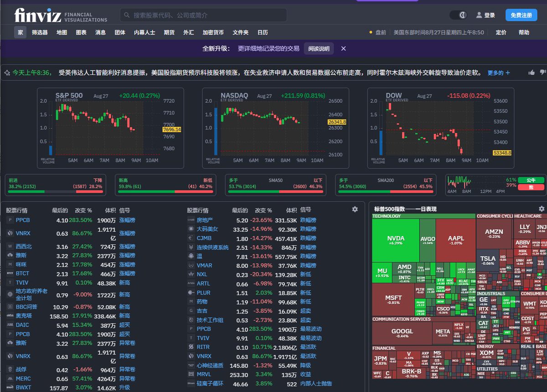547x392 pixels.
Task: Click the AMZN tile in heatmap
Action: (x=494, y=233)
